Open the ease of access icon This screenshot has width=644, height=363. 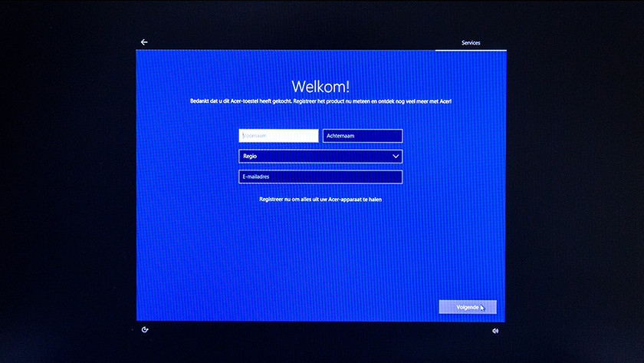tap(145, 329)
